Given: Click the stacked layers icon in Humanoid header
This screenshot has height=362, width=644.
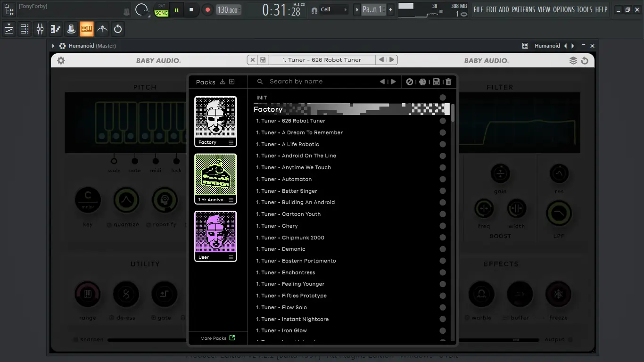Looking at the screenshot, I should point(573,60).
